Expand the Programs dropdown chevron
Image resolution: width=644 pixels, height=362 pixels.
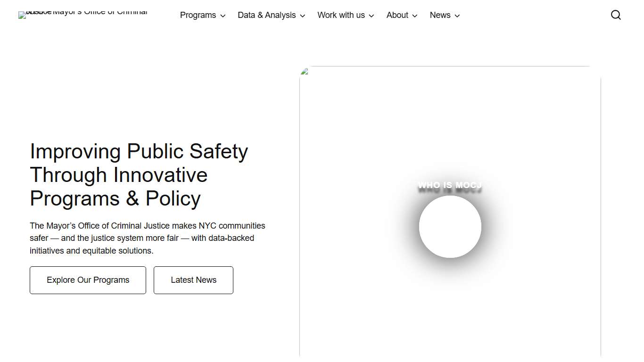(223, 16)
